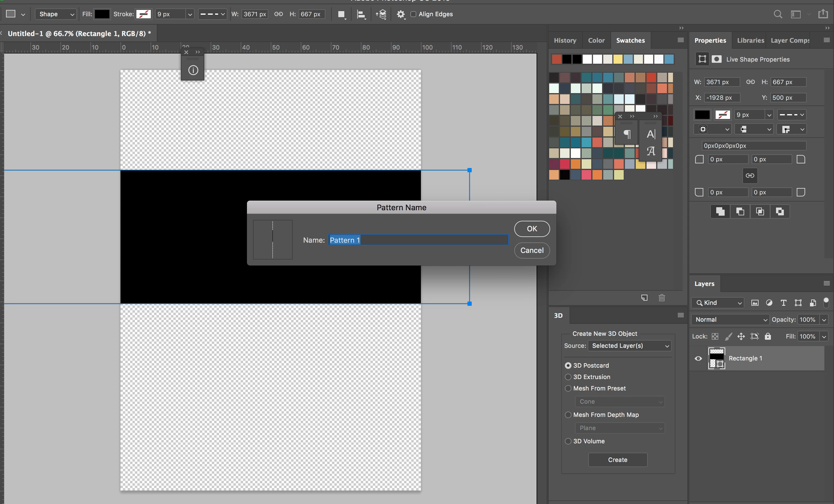The height and width of the screenshot is (504, 834).
Task: Open the path alignment options icon
Action: 361,14
